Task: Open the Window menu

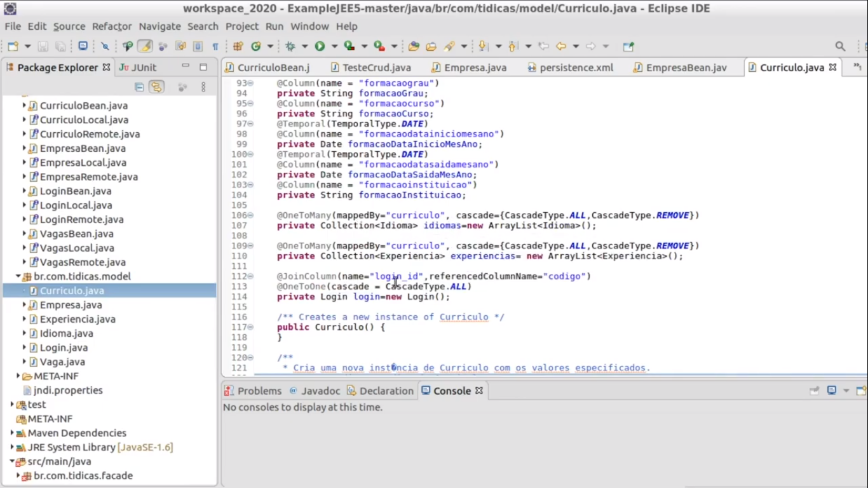Action: pyautogui.click(x=310, y=26)
